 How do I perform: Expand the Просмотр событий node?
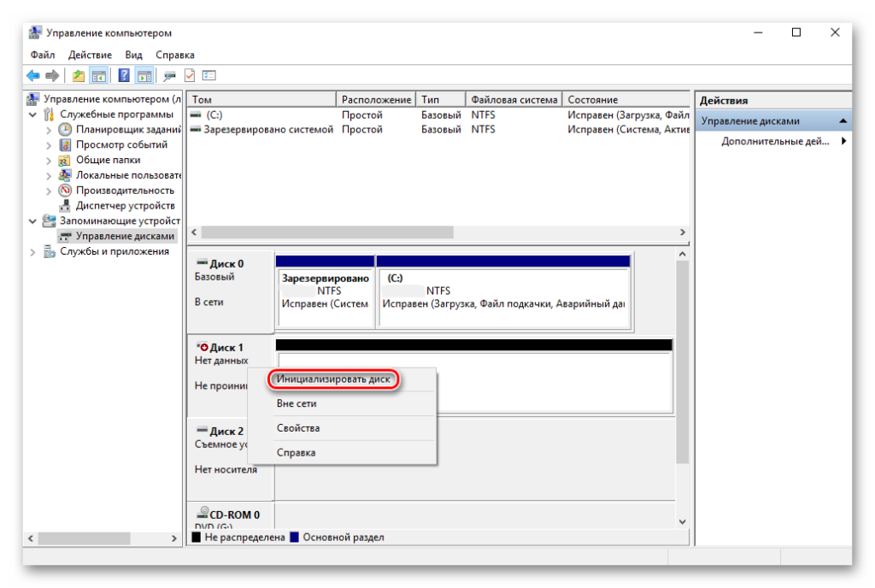(x=49, y=145)
